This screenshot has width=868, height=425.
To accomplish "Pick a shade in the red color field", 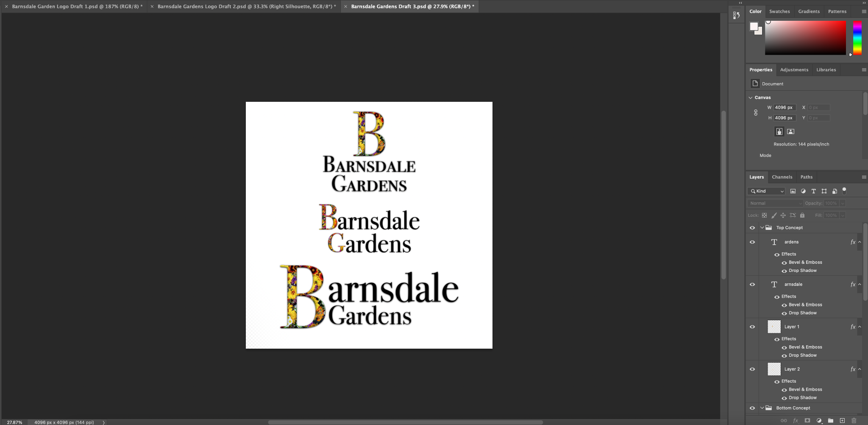I will [x=805, y=38].
